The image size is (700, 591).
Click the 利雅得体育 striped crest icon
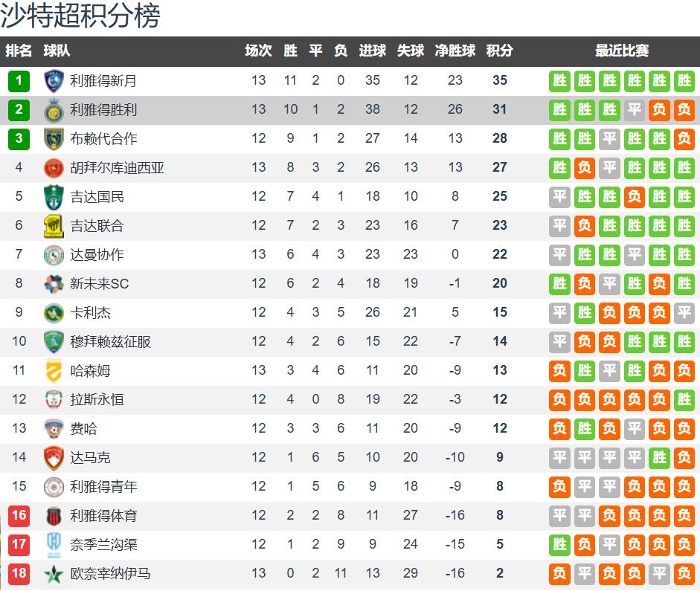point(53,515)
